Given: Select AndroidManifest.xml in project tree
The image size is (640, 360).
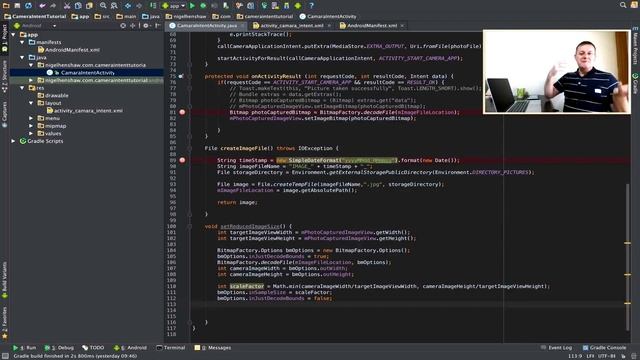Looking at the screenshot, I should (x=69, y=50).
